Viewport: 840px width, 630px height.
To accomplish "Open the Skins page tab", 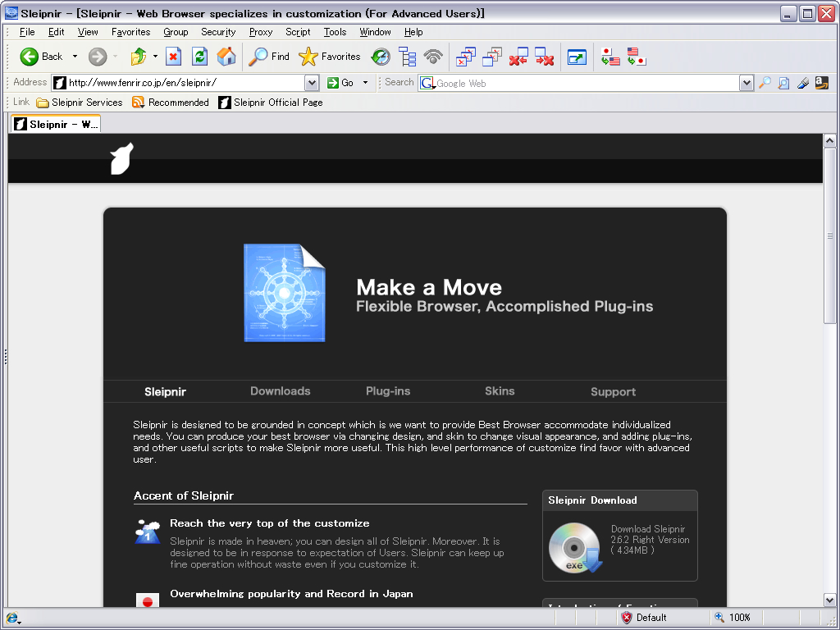I will 500,391.
